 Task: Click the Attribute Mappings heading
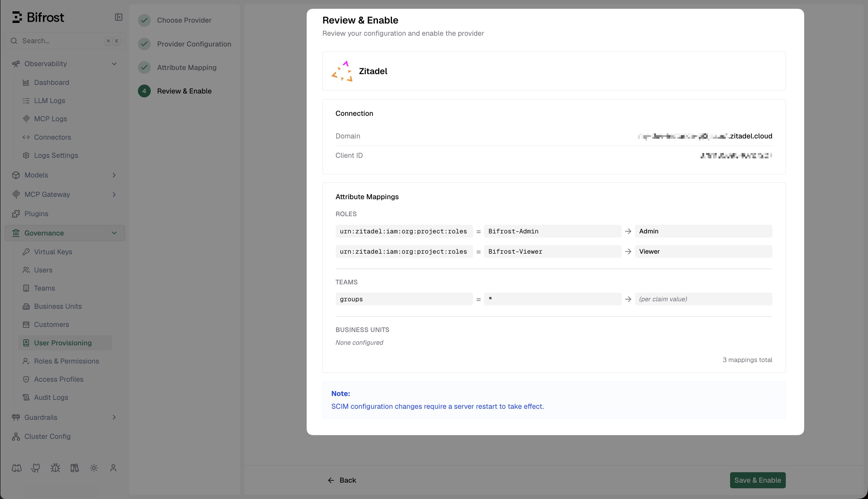tap(367, 197)
